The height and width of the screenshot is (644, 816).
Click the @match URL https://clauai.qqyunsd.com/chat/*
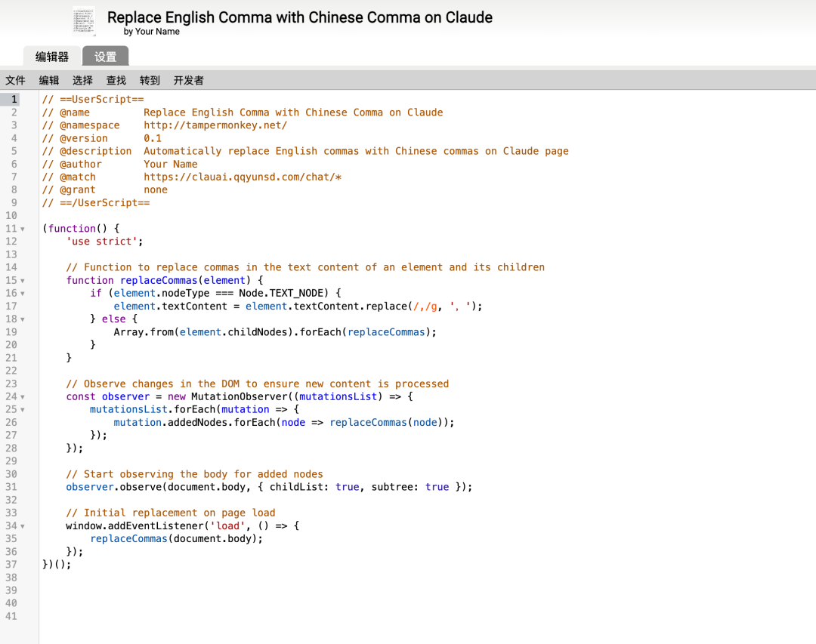pyautogui.click(x=243, y=177)
